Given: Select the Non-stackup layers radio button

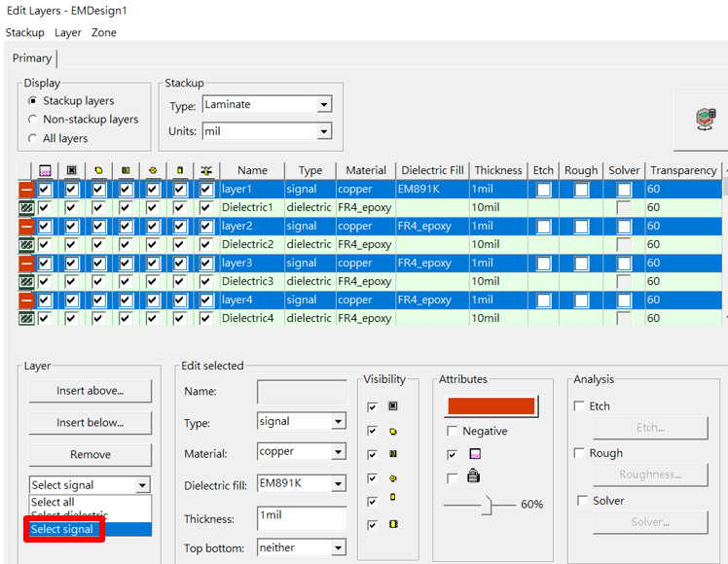Looking at the screenshot, I should (x=32, y=120).
